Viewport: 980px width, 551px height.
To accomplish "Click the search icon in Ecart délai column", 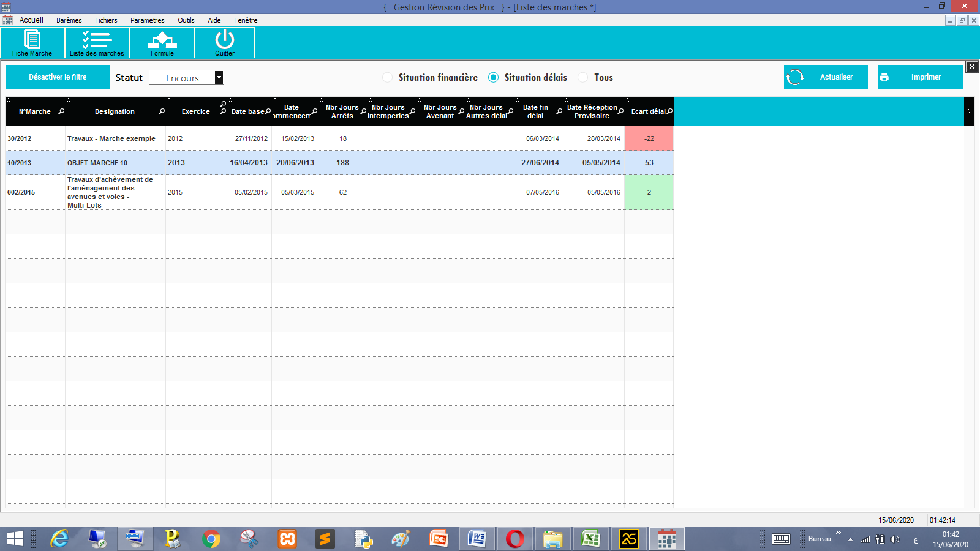I will (669, 111).
